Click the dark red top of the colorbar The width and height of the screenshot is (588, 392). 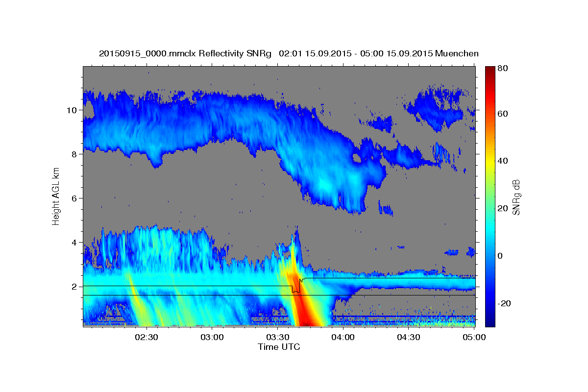pos(490,71)
